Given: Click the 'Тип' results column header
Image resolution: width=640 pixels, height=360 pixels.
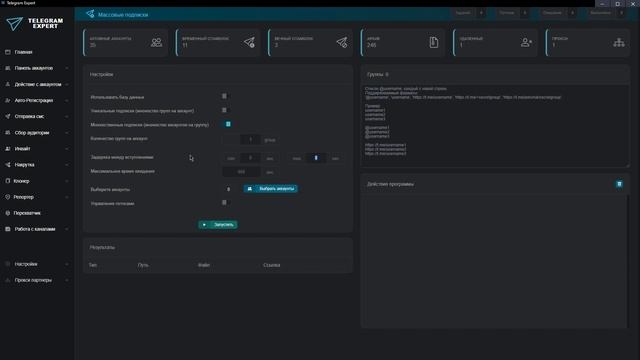Looking at the screenshot, I should 93,265.
